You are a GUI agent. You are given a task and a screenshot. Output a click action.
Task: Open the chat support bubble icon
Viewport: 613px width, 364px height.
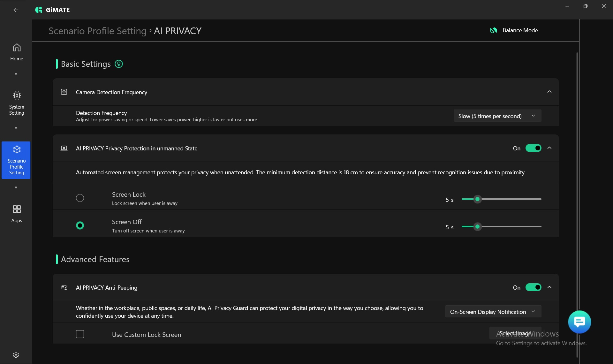click(x=579, y=322)
